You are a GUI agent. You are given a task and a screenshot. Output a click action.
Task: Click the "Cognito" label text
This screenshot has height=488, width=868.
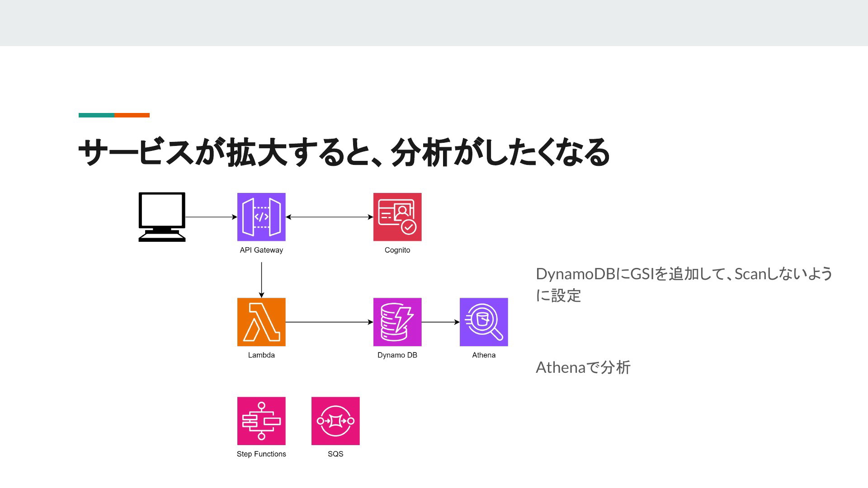tap(397, 250)
